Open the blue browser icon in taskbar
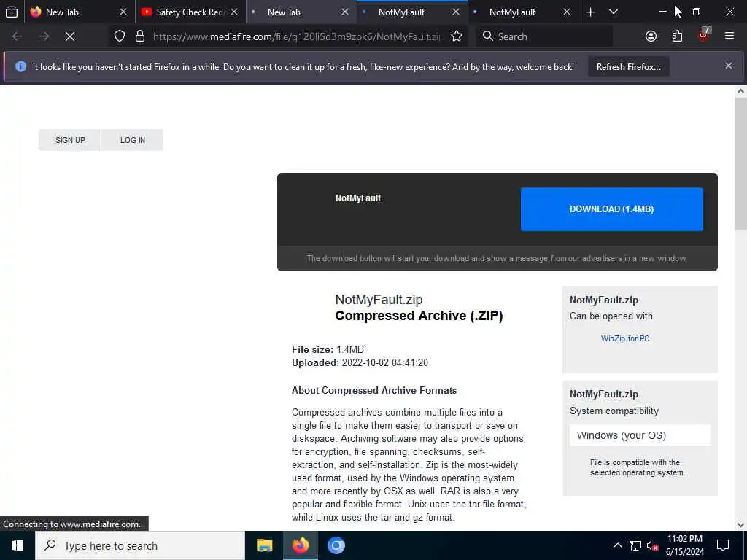This screenshot has height=560, width=747. point(336,545)
